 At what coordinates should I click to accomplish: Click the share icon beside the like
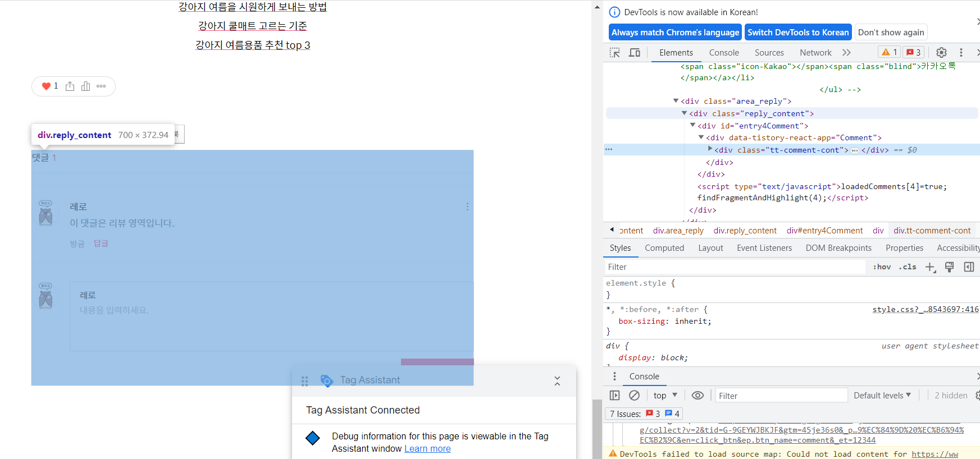(70, 86)
